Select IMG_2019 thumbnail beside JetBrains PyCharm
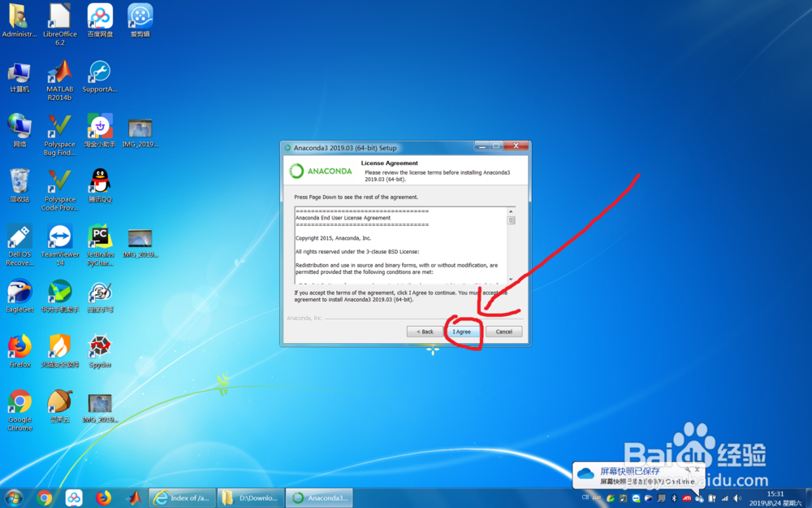 [140, 244]
